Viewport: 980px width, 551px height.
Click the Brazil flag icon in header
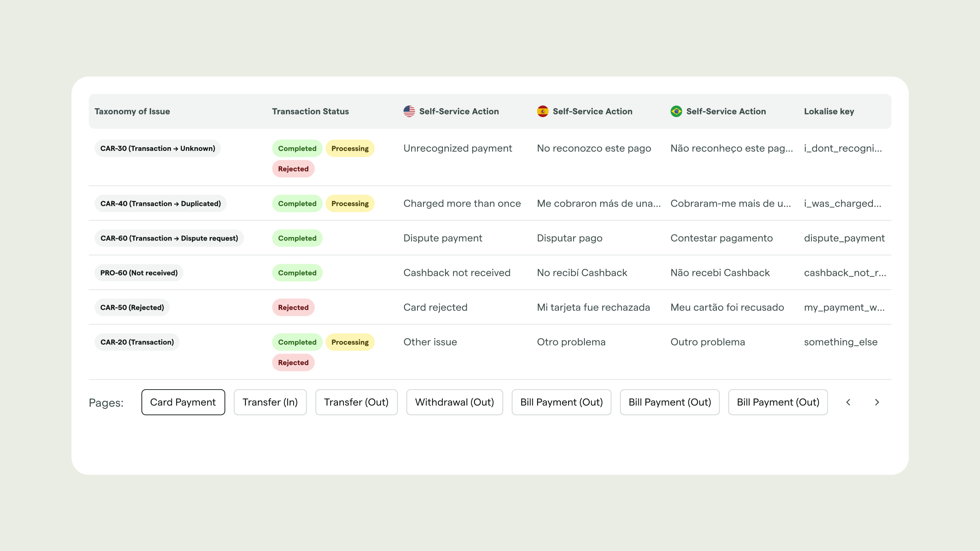tap(676, 112)
